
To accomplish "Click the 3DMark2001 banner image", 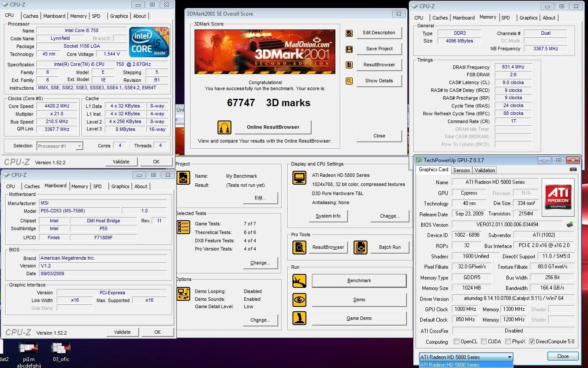I will pos(265,52).
